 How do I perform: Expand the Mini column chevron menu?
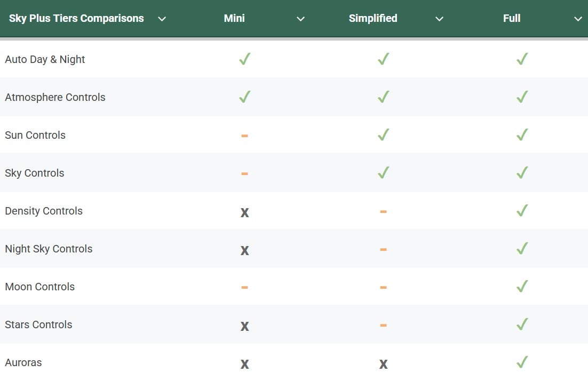tap(300, 19)
